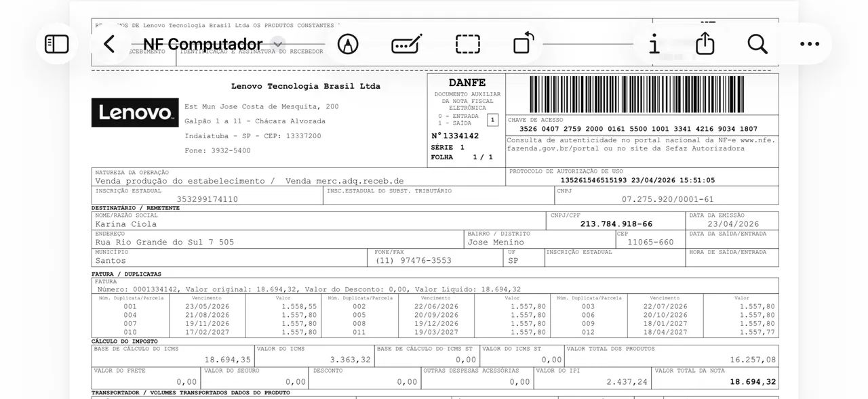Image resolution: width=868 pixels, height=399 pixels.
Task: Click the Lenovo logo on the invoice
Action: pos(135,112)
